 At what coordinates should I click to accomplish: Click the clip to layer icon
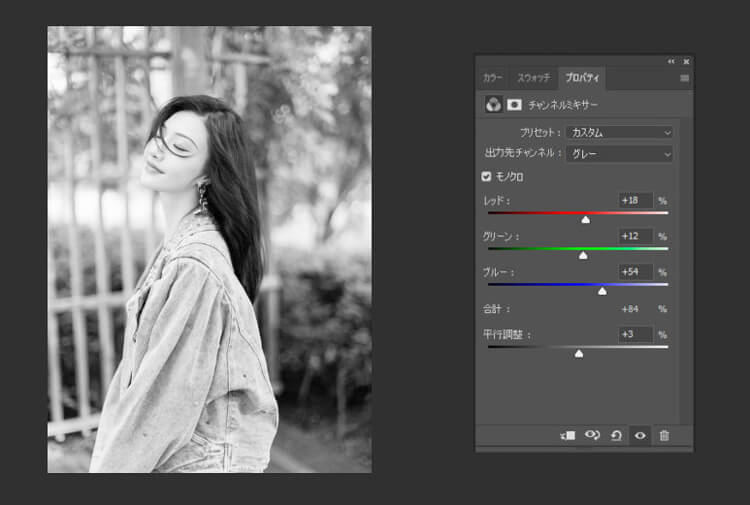pyautogui.click(x=567, y=435)
